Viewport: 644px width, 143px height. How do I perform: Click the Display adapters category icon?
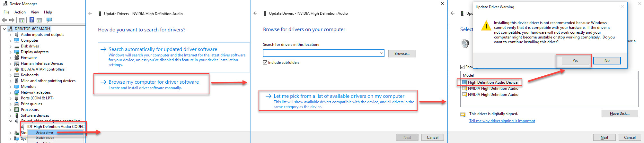point(17,52)
